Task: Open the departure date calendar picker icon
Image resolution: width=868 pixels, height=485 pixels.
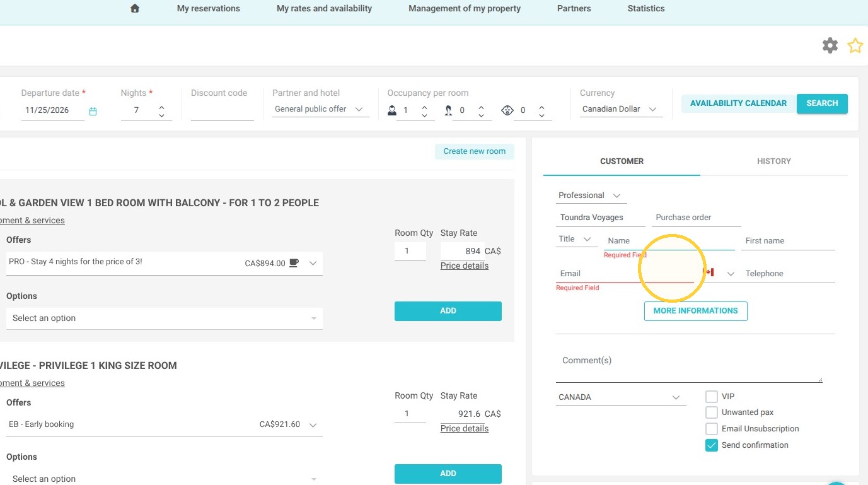Action: click(x=93, y=112)
